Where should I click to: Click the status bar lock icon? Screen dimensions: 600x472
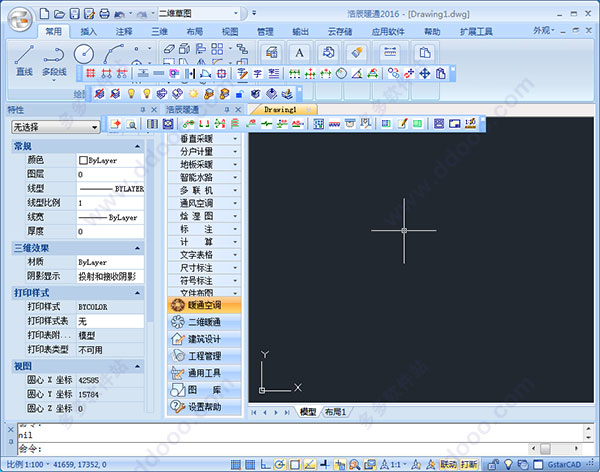[493, 464]
